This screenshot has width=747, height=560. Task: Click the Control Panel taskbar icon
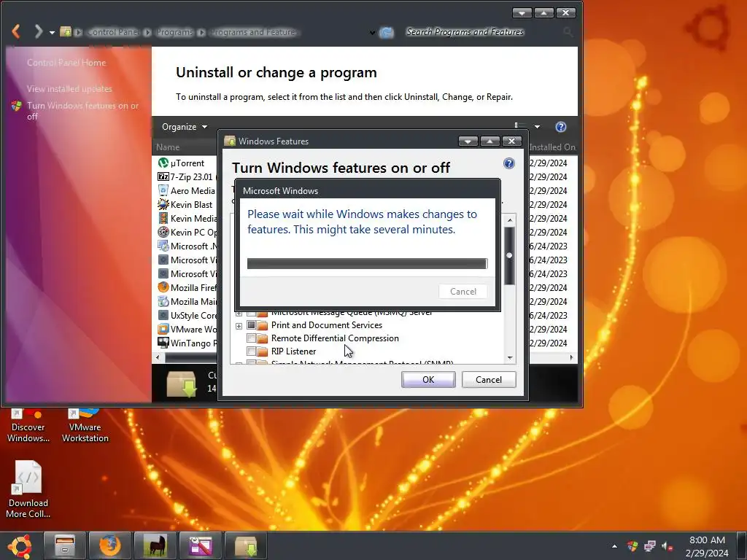click(x=201, y=545)
